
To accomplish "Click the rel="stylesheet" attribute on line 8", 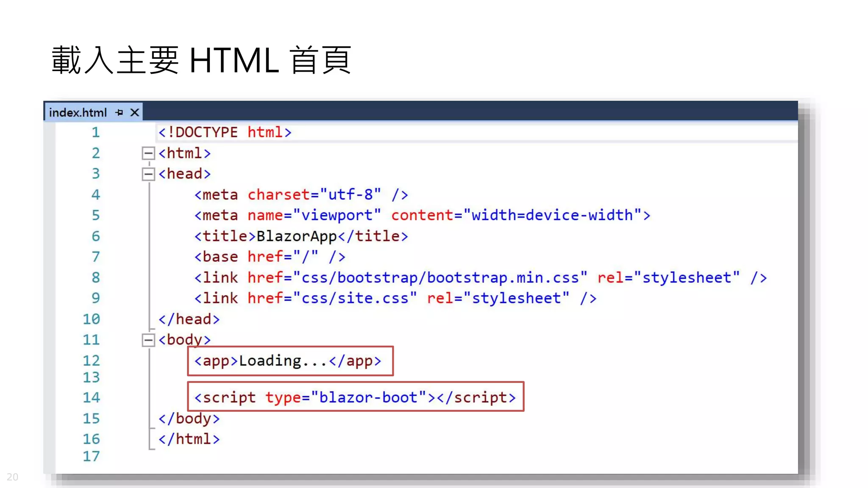I will 668,277.
